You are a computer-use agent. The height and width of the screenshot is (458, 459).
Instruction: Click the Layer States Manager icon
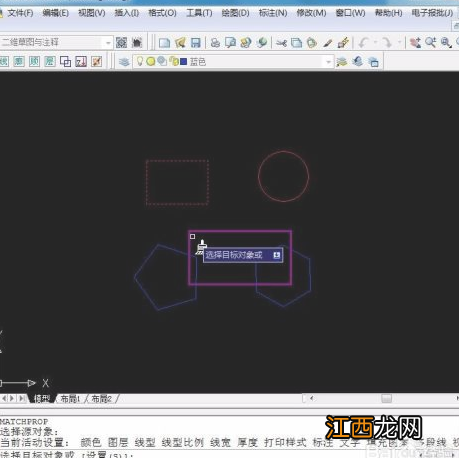coord(373,62)
